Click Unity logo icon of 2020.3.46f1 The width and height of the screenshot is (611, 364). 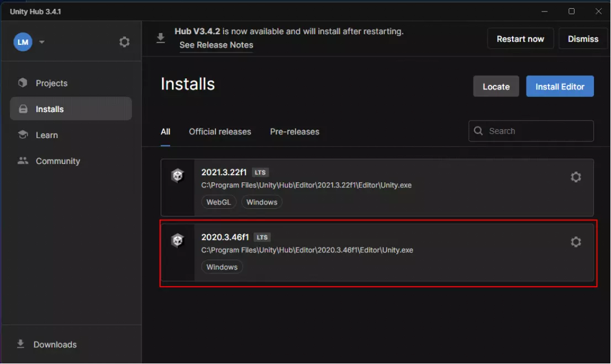click(x=177, y=240)
